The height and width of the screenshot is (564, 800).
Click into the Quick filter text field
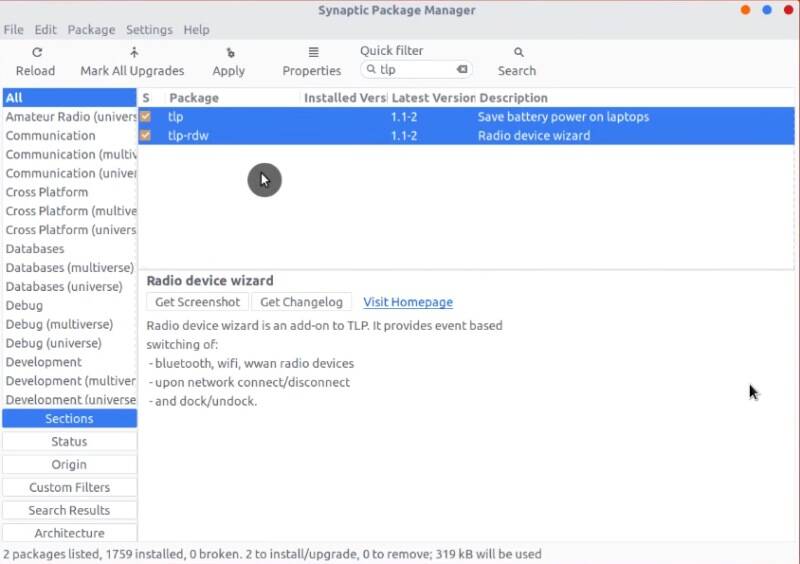coord(416,69)
